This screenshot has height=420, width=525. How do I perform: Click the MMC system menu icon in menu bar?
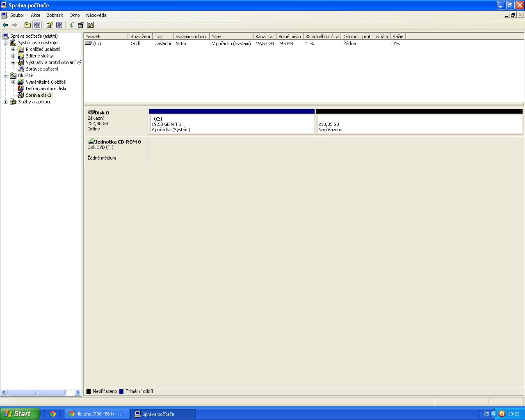tap(4, 15)
